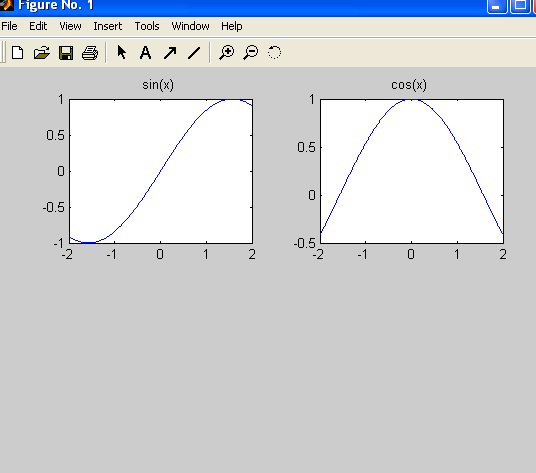
Task: Open the Tools menu
Action: 147,26
